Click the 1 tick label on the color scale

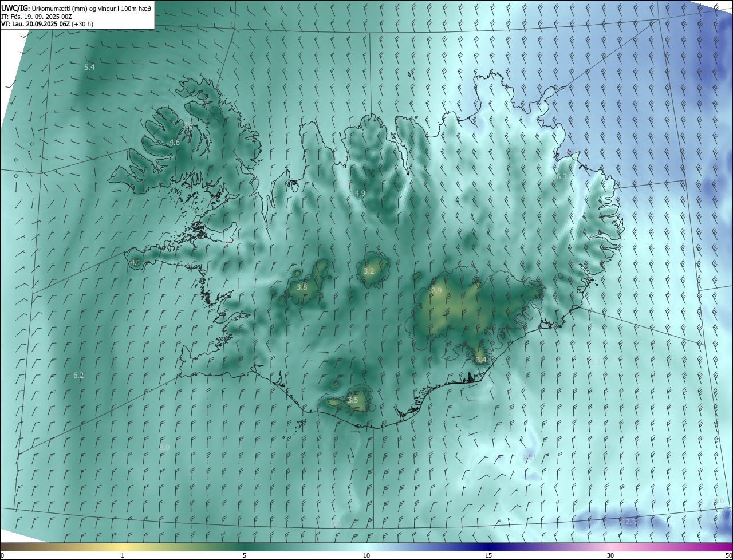tap(123, 555)
